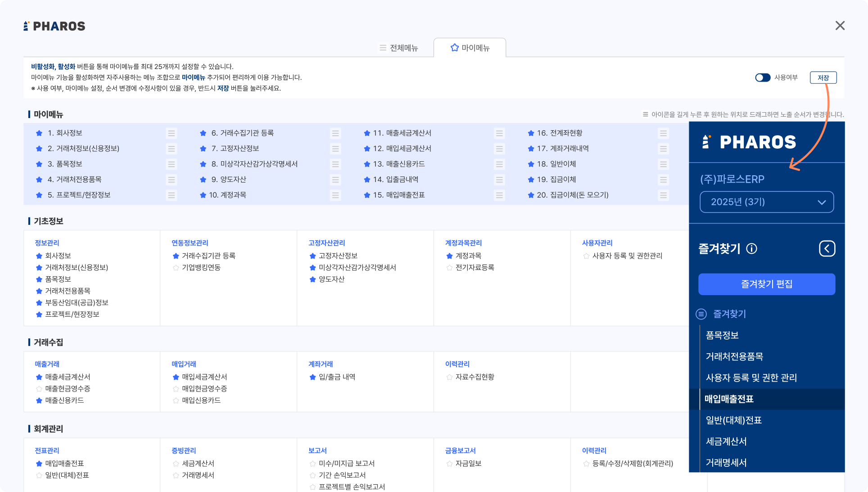Click the drag handle for 1. 회사정보
This screenshot has width=868, height=492.
click(171, 133)
